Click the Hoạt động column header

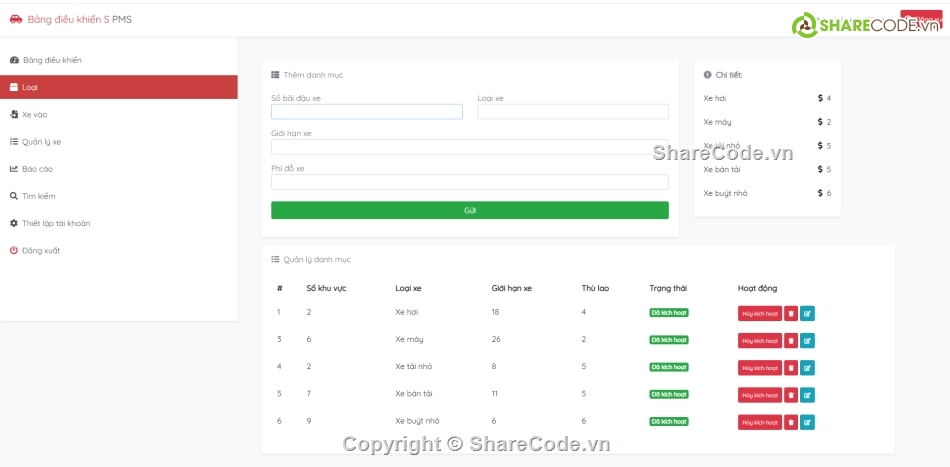click(x=757, y=288)
